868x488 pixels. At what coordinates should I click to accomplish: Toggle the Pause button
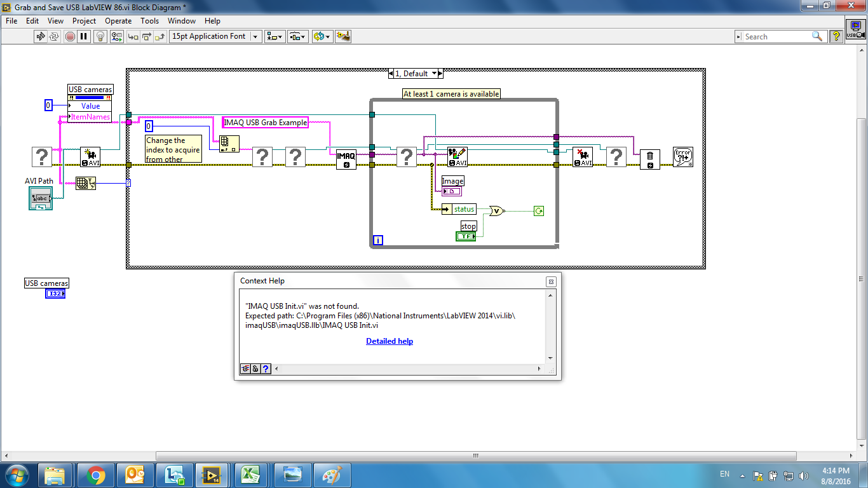(x=84, y=36)
